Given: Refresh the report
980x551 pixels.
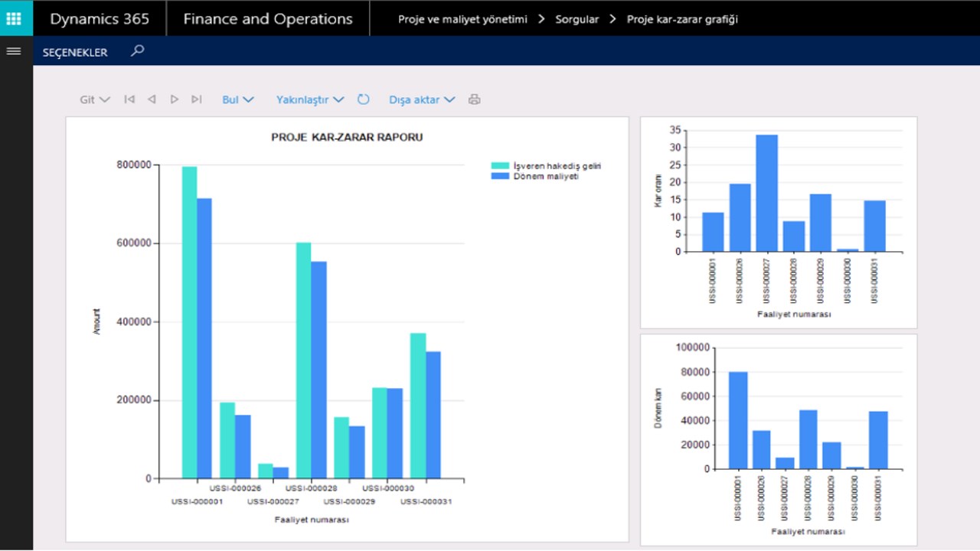Looking at the screenshot, I should point(364,99).
